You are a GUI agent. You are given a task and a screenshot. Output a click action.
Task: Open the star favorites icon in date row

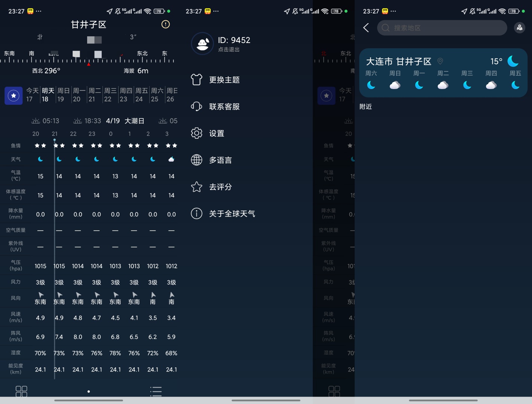point(13,95)
